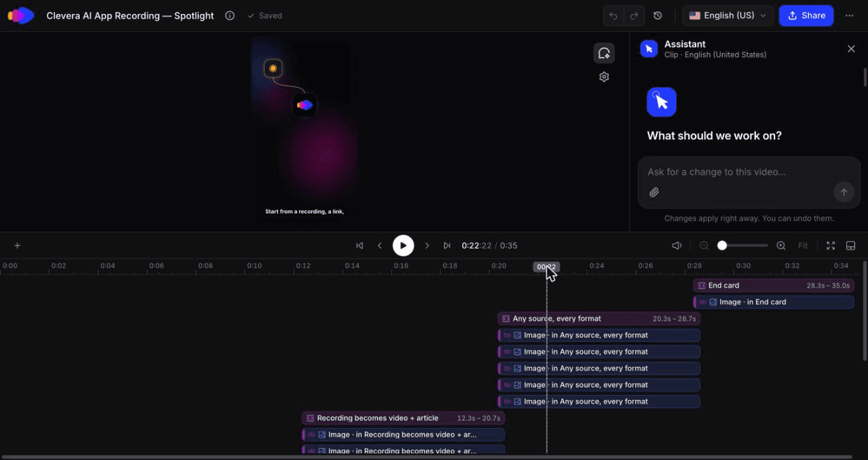868x460 pixels.
Task: Click the redo arrow button
Action: tap(634, 15)
